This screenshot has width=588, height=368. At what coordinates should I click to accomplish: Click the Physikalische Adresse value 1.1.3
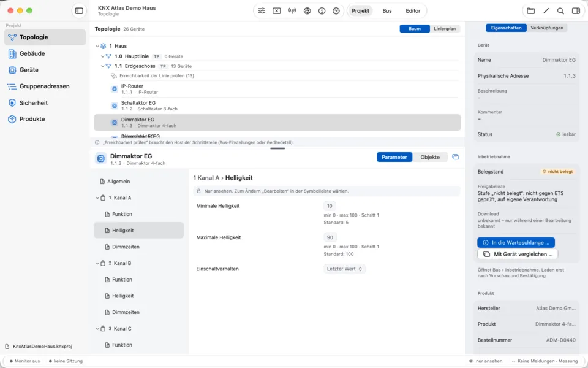tap(569, 76)
